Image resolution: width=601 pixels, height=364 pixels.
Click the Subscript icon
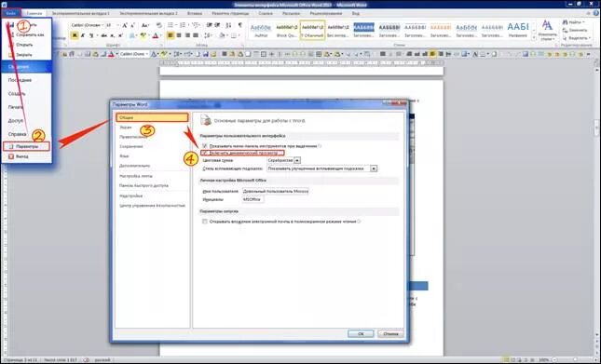[113, 35]
